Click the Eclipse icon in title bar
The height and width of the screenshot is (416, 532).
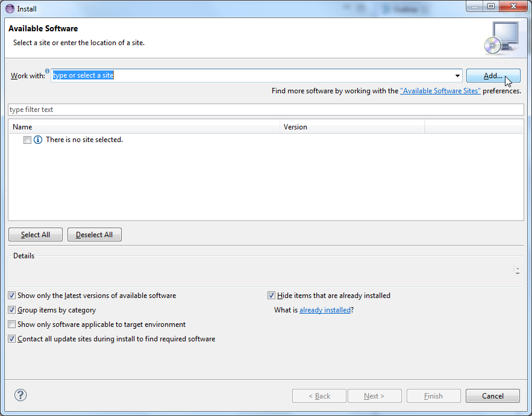[10, 8]
